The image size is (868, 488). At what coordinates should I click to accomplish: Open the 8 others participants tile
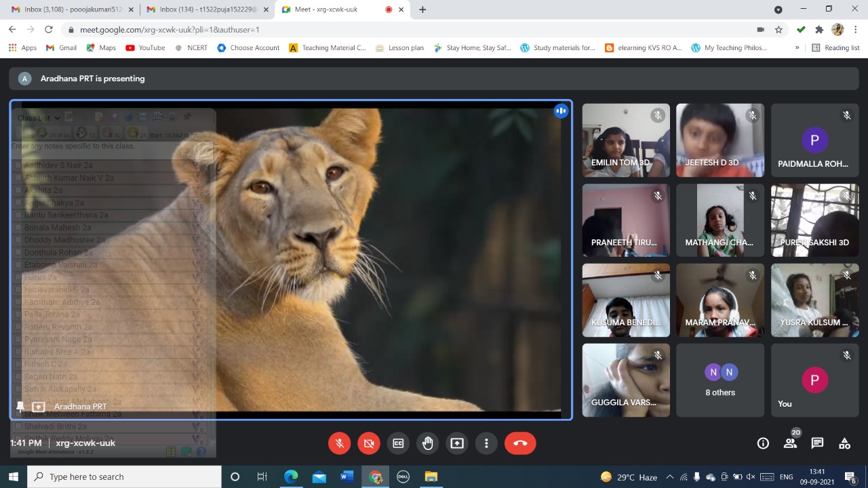click(720, 380)
